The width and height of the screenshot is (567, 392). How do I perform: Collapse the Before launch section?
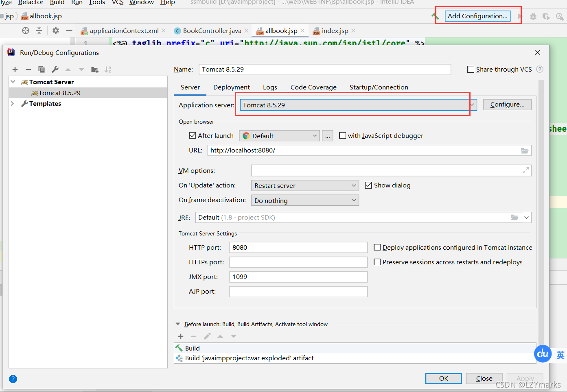178,324
